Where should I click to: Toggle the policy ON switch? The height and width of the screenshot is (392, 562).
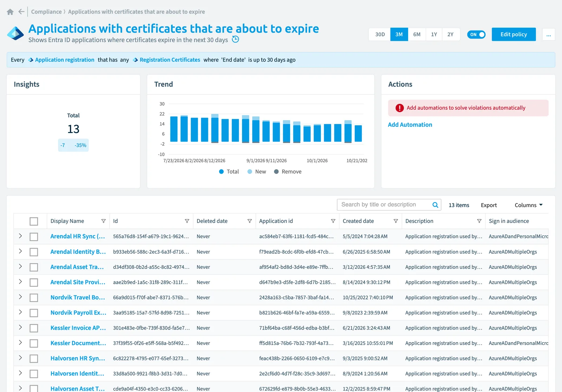pos(476,34)
